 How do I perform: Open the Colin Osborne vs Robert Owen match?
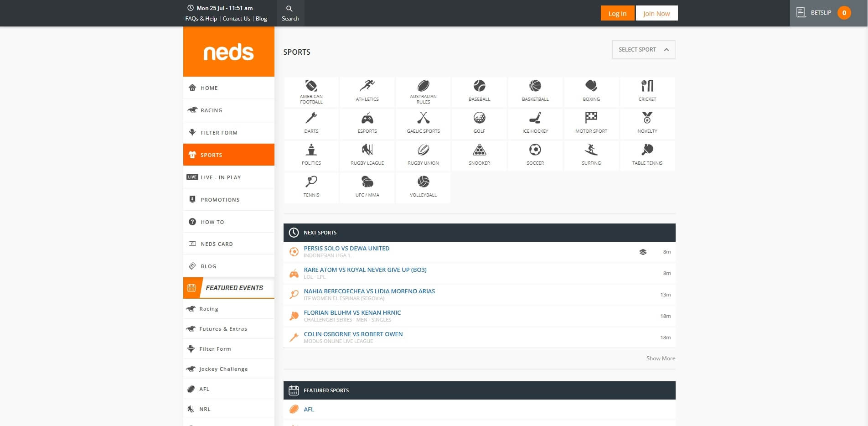pos(353,334)
